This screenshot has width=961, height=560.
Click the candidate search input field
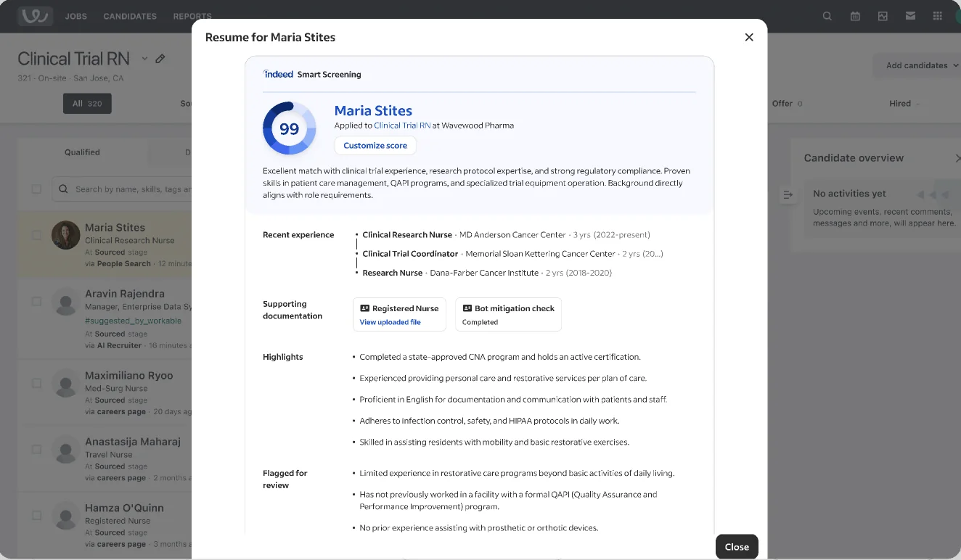click(122, 189)
